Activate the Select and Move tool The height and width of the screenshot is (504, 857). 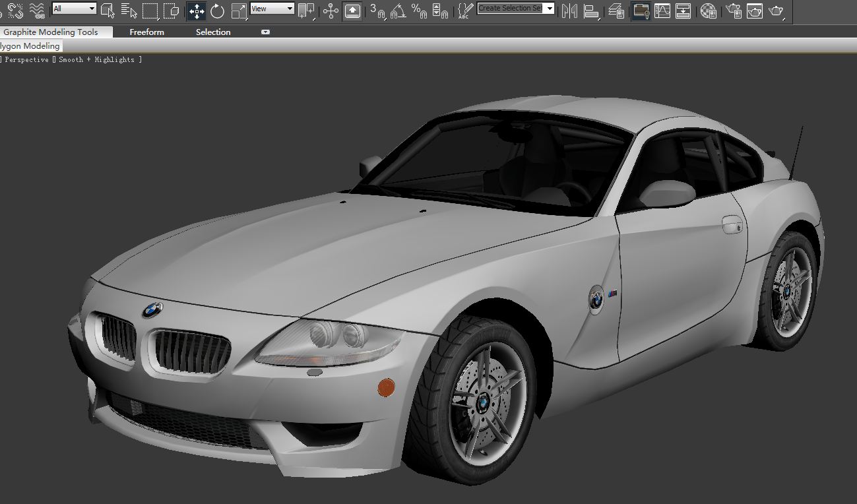(197, 10)
